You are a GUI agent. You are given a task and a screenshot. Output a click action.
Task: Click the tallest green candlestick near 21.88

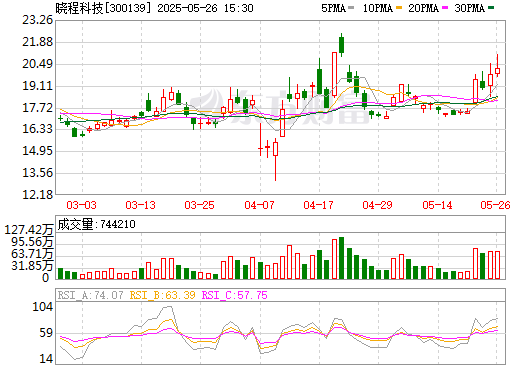(341, 45)
